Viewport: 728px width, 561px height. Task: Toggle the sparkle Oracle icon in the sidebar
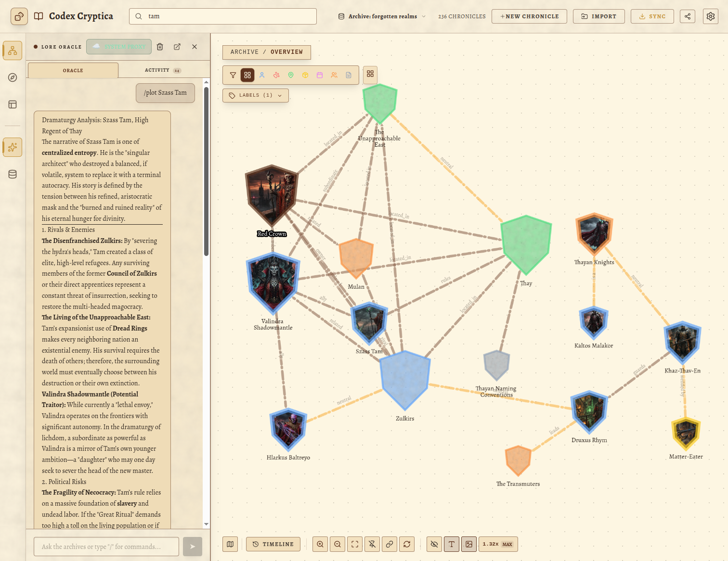[13, 147]
